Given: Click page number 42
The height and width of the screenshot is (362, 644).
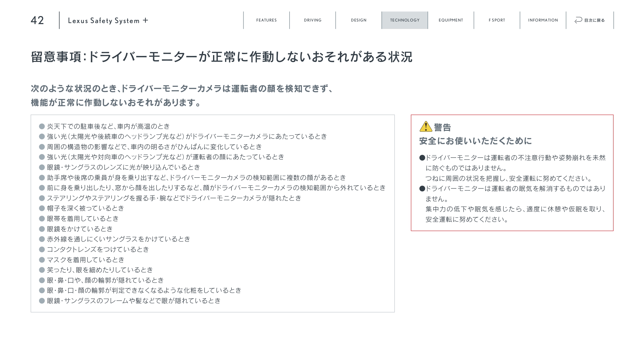Looking at the screenshot, I should (x=37, y=20).
